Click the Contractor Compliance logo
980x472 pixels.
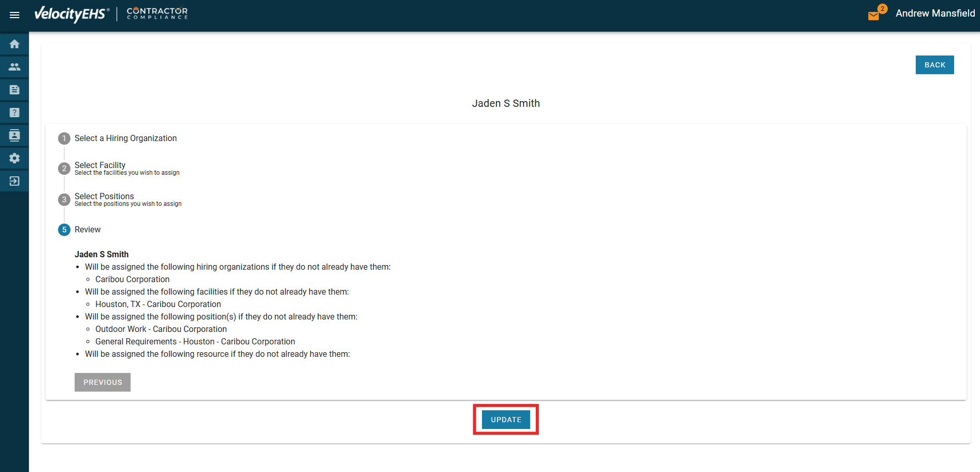point(157,13)
